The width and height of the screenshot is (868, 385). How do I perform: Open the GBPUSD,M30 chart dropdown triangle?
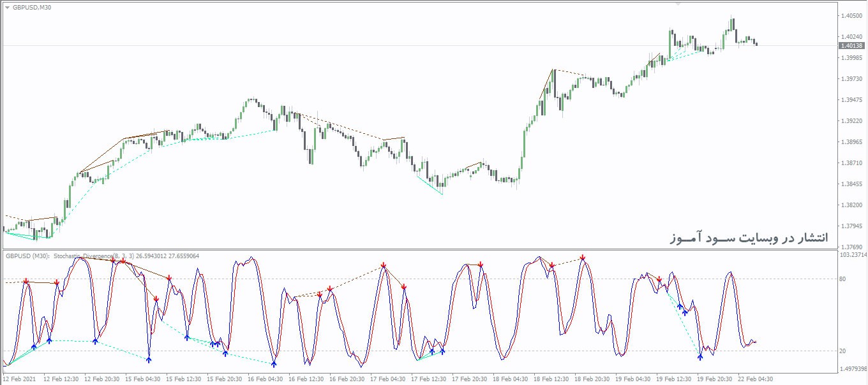coord(7,7)
